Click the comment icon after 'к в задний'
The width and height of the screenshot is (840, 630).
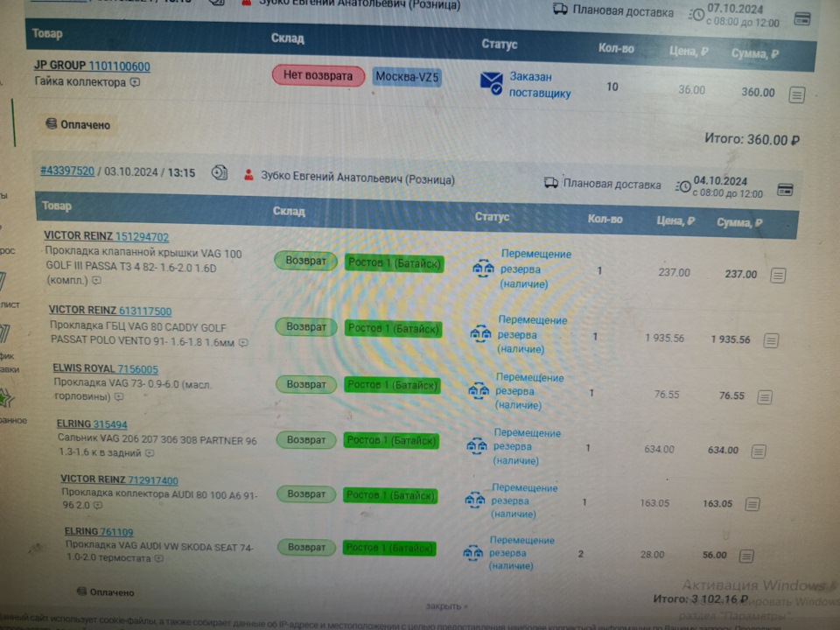150,453
